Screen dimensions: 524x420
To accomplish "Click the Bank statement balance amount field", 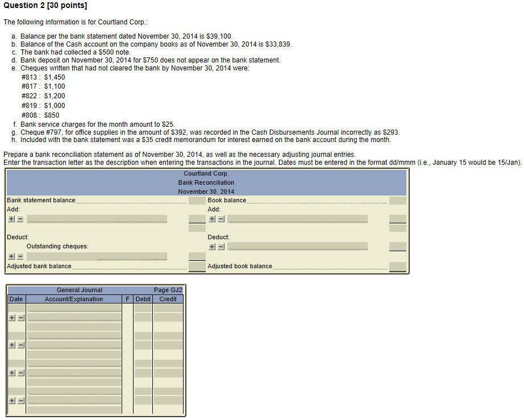I will [197, 201].
